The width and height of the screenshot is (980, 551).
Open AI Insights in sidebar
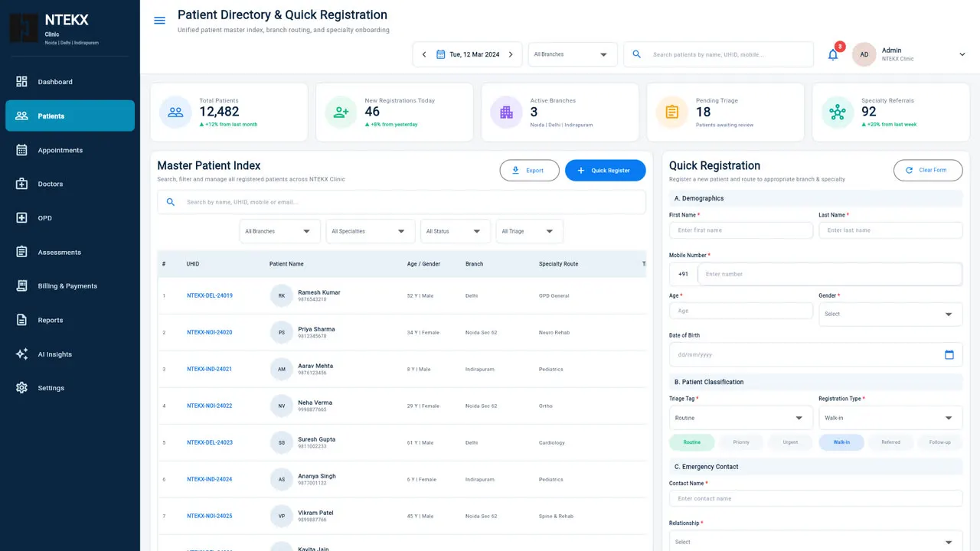click(70, 354)
